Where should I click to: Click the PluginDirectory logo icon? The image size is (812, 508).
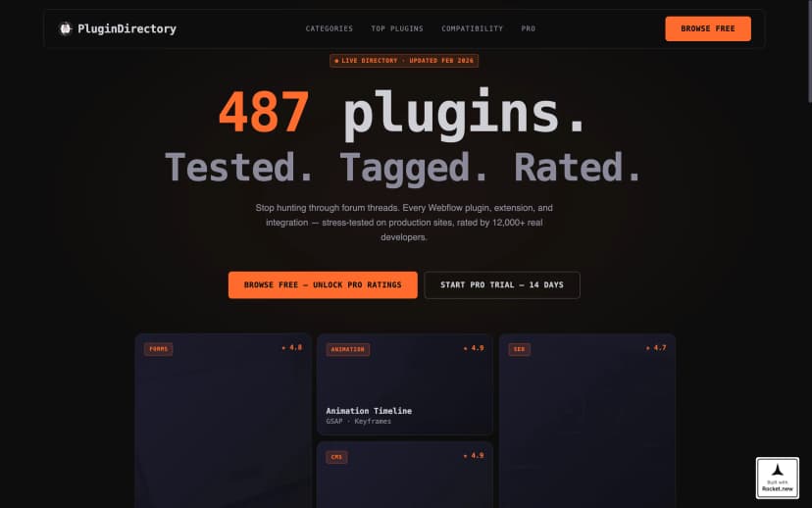click(x=66, y=28)
